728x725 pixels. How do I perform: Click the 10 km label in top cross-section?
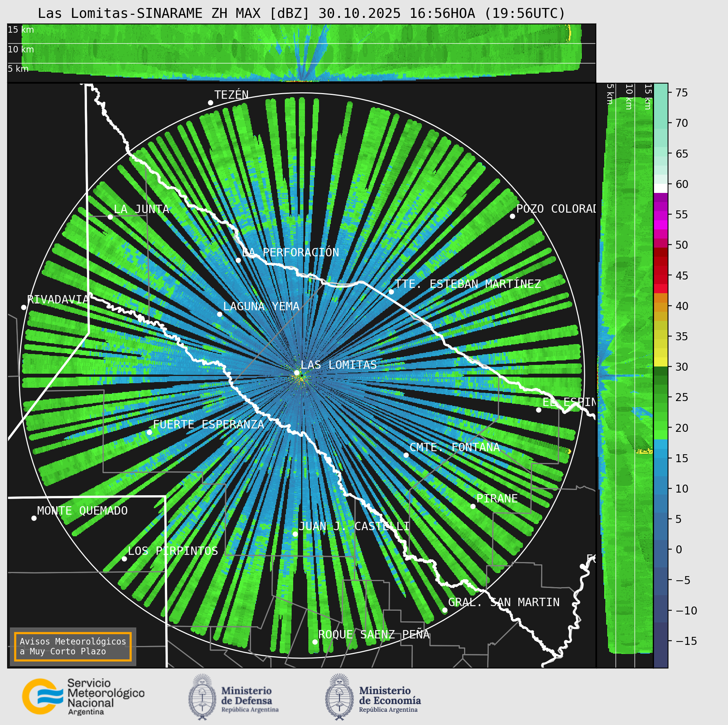[x=21, y=49]
